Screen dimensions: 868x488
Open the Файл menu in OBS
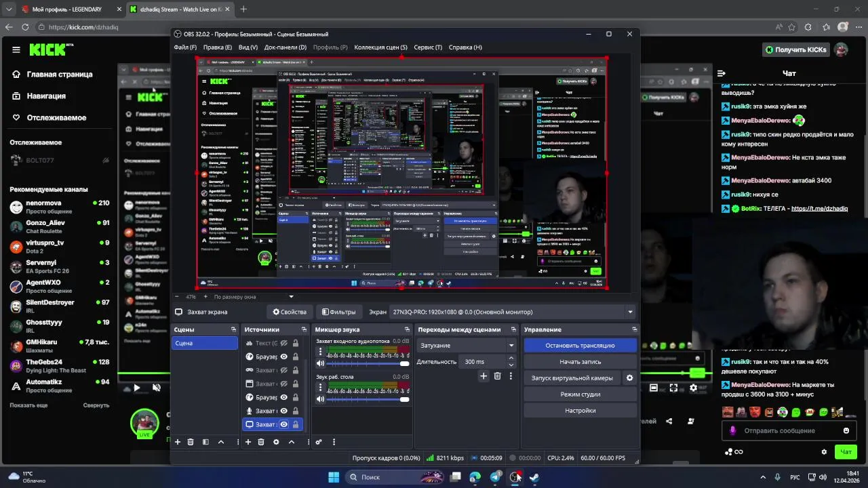[185, 47]
